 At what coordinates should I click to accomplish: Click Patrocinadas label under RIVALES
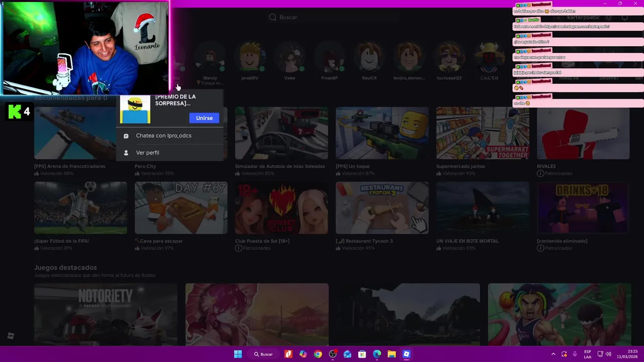(x=558, y=173)
